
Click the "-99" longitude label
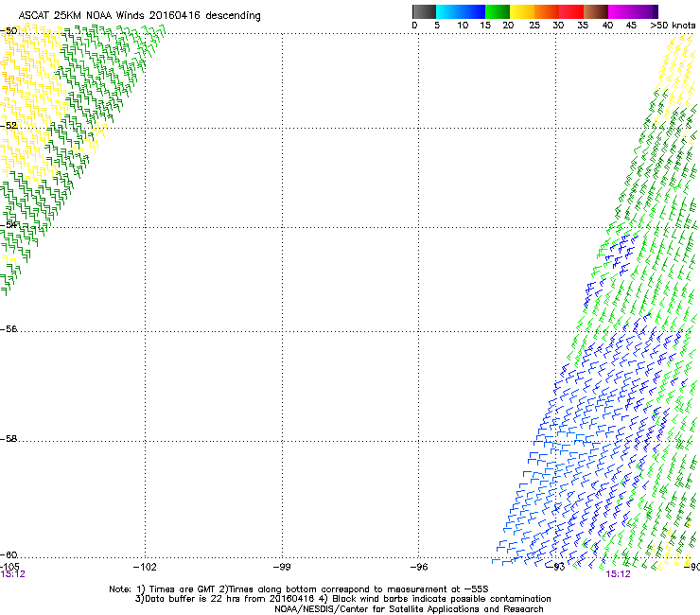[x=282, y=567]
